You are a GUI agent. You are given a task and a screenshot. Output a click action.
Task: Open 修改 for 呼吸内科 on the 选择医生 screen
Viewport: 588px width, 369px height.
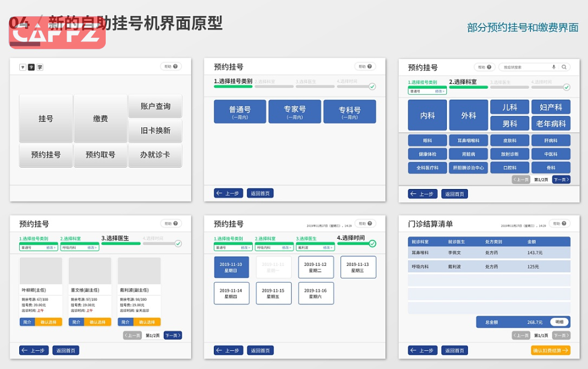click(92, 247)
